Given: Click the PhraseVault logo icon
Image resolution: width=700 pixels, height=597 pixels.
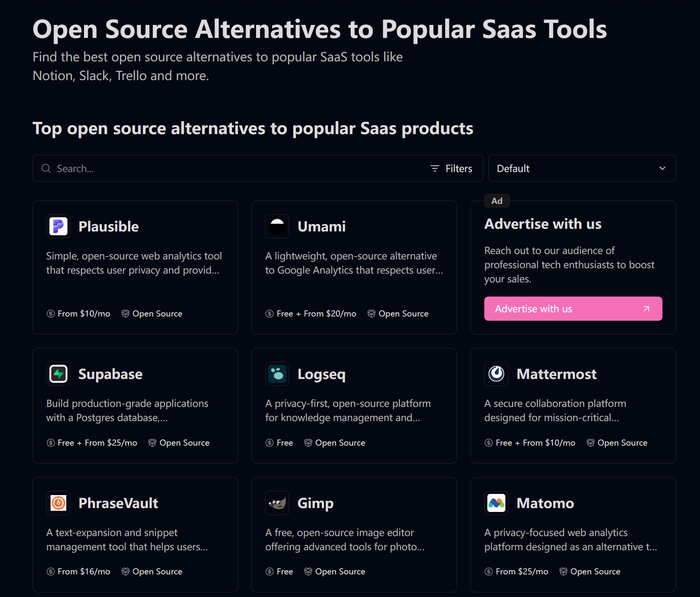Looking at the screenshot, I should coord(58,503).
